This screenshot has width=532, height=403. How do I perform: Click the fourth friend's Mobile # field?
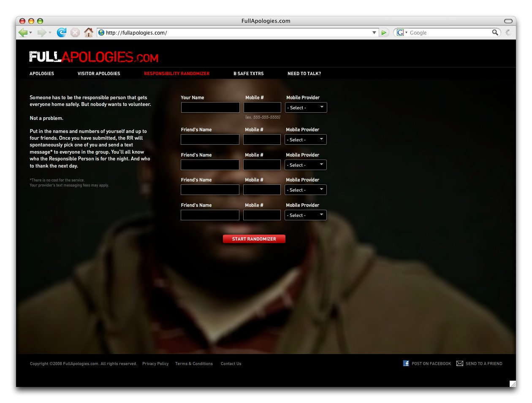[x=262, y=215]
